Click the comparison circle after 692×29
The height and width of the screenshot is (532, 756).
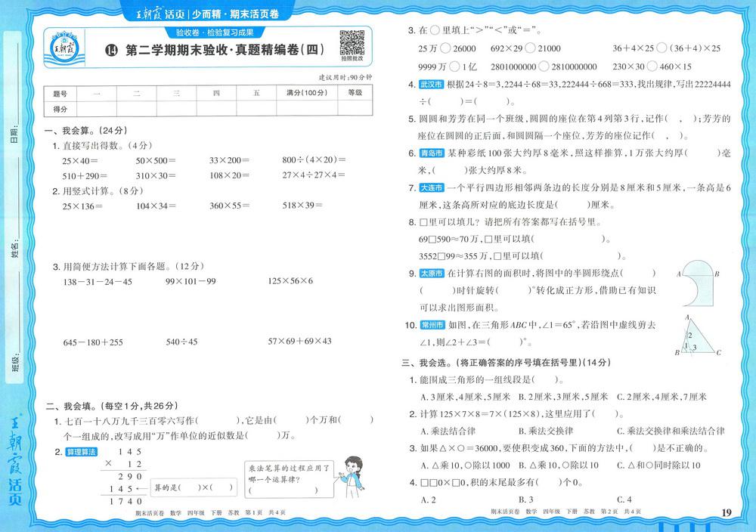[x=530, y=48]
